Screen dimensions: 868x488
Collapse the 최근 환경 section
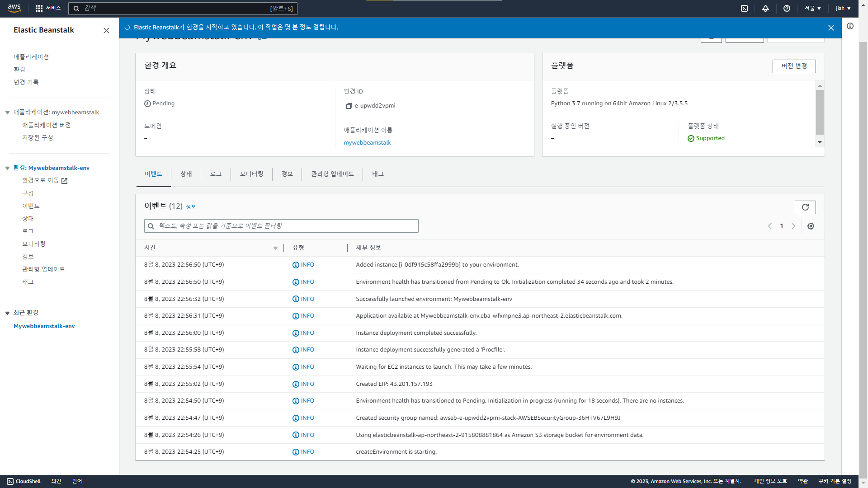pos(7,313)
